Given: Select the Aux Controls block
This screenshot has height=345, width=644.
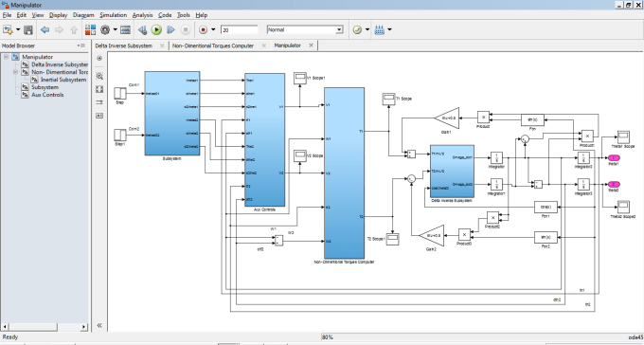Looking at the screenshot, I should 264,140.
